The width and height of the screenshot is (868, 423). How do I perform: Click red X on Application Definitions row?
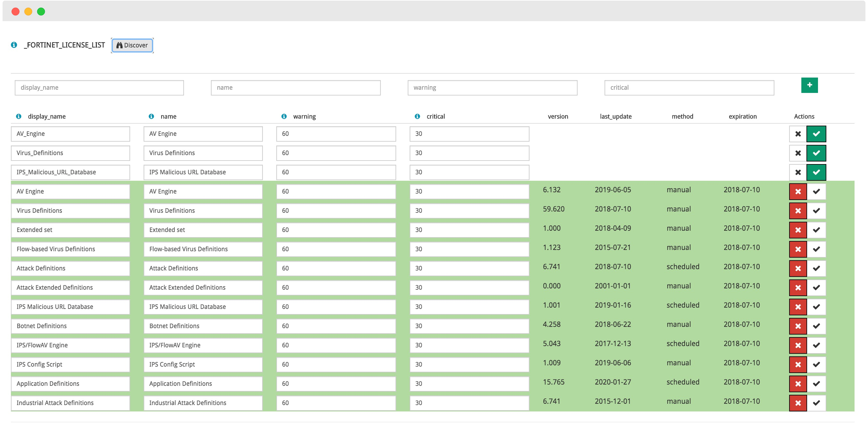pos(798,383)
